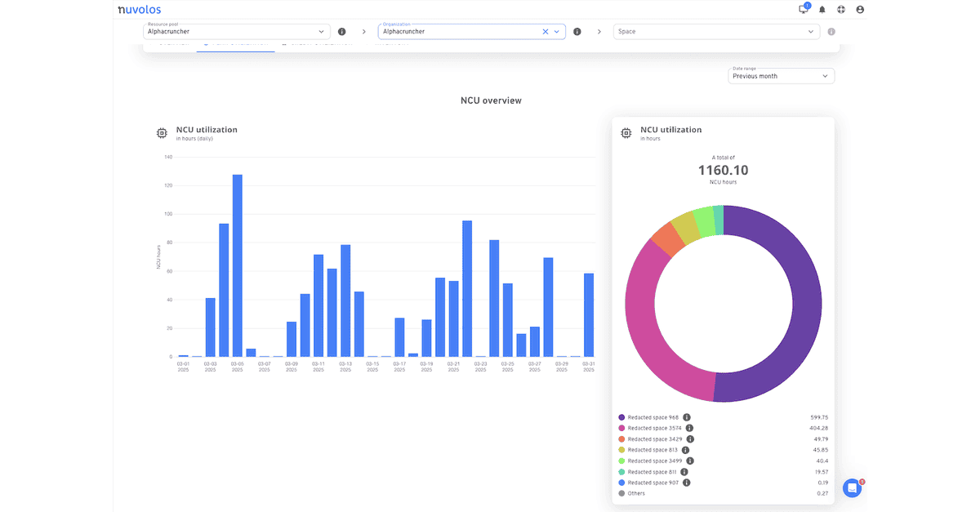Click the 1160.10 total NCU hours figure
The height and width of the screenshot is (512, 980).
[723, 171]
